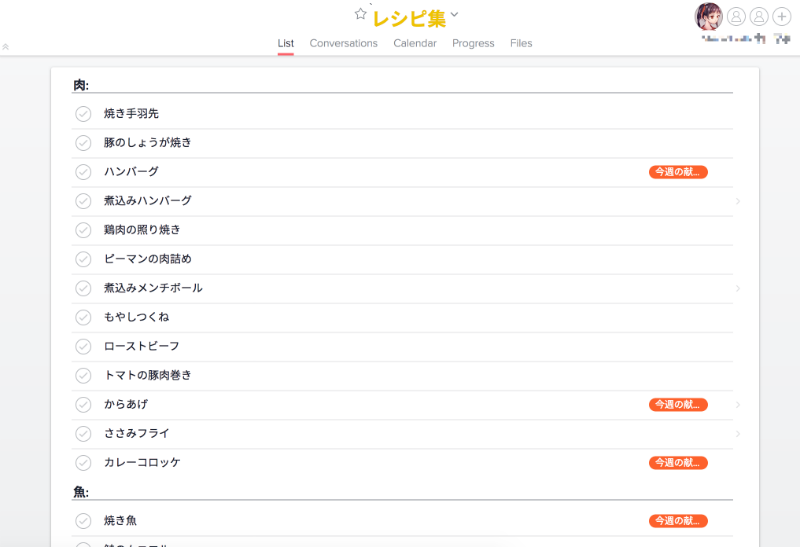Open the Calendar tab
The width and height of the screenshot is (800, 547).
[415, 43]
